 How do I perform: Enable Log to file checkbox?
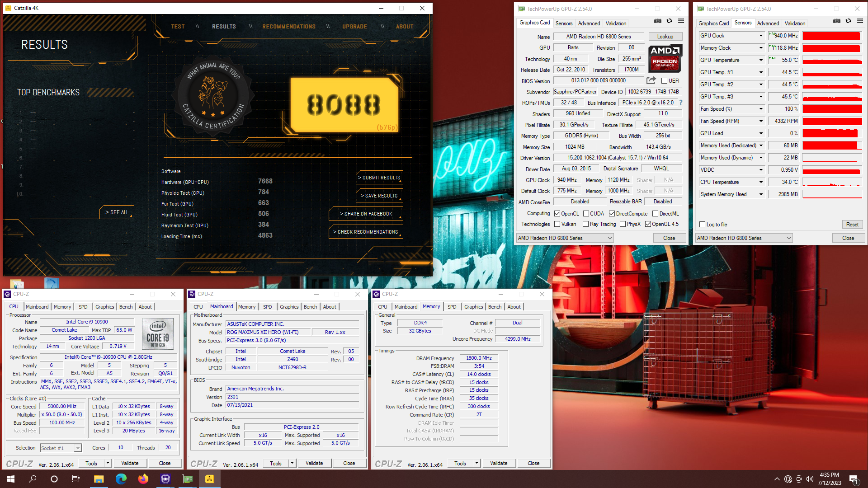click(x=702, y=225)
